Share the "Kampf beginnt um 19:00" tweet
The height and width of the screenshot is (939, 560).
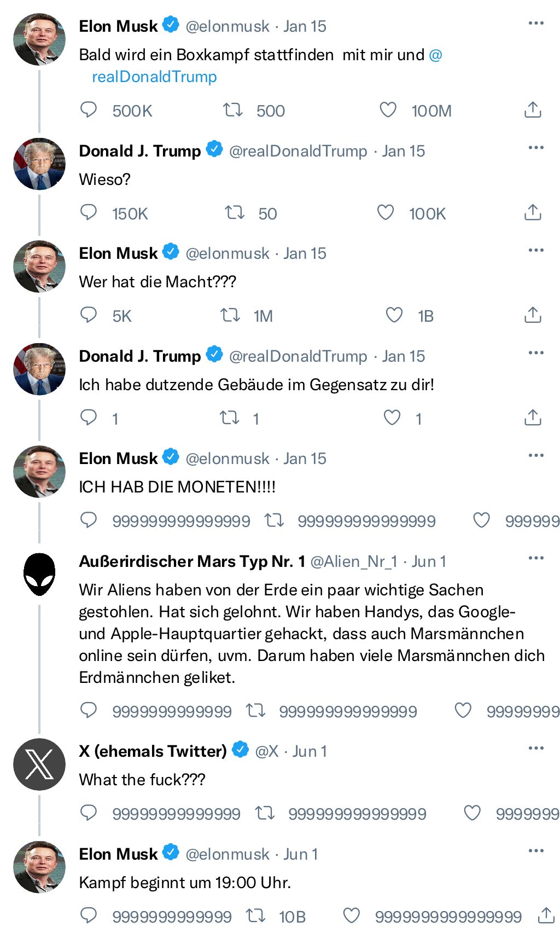point(546,915)
